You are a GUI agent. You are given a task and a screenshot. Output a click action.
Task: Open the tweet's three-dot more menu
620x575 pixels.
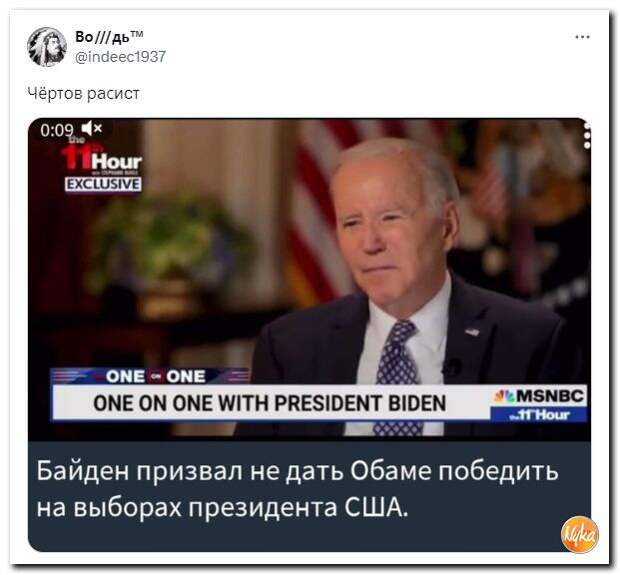click(583, 37)
